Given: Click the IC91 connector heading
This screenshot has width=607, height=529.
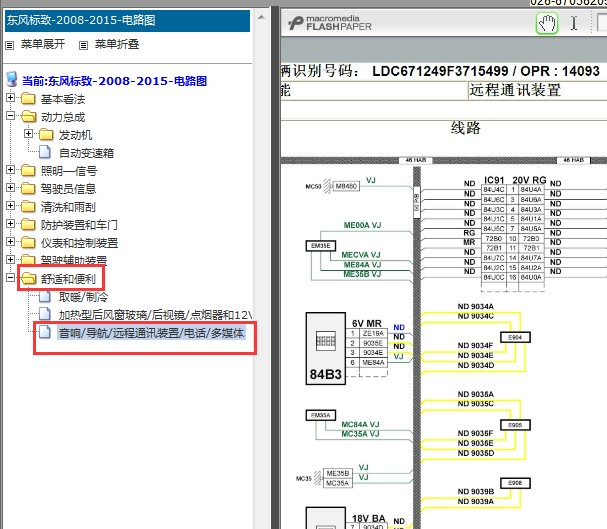Looking at the screenshot, I should [x=494, y=180].
